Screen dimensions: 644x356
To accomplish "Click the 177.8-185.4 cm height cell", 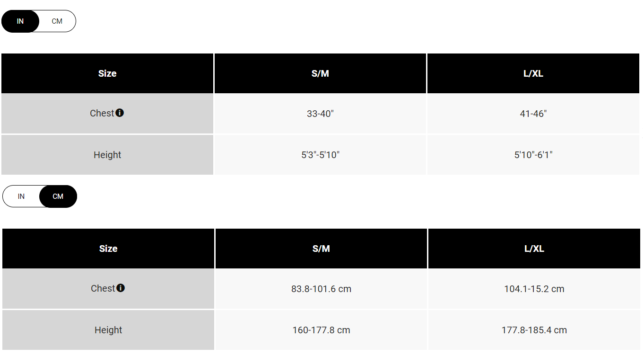I will point(534,330).
